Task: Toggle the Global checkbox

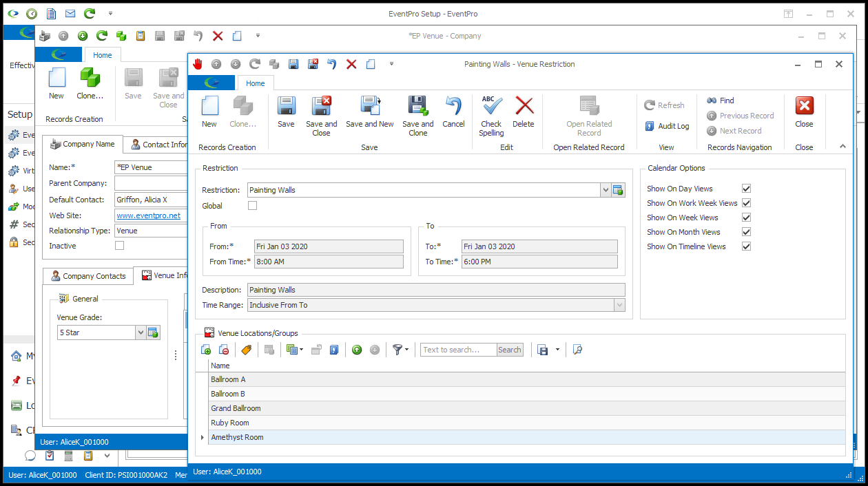Action: click(252, 206)
